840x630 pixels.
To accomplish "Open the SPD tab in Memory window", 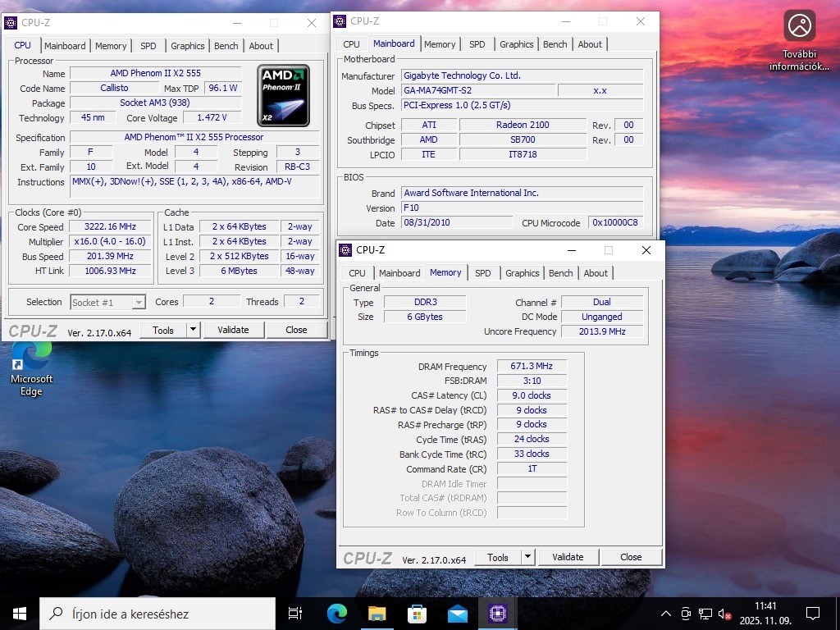I will coord(483,273).
